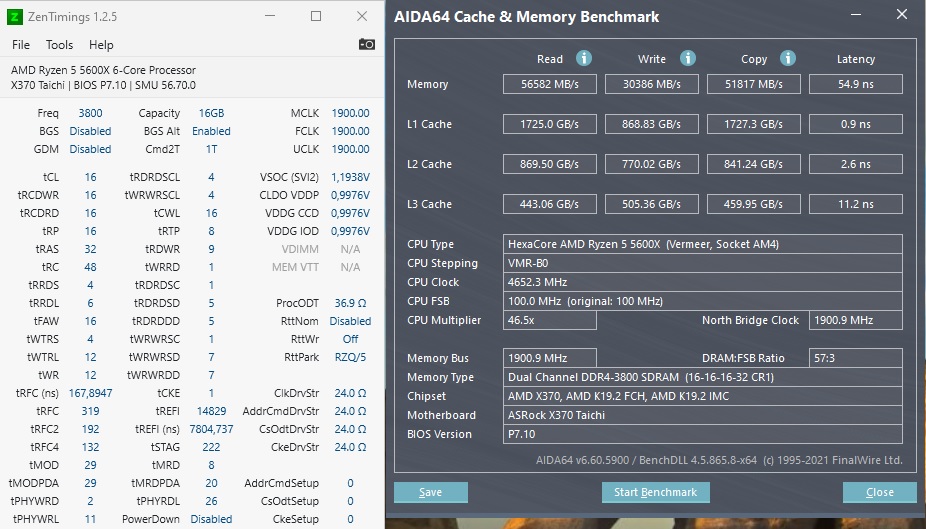Click the Memory Write value 30386 MB/s
This screenshot has width=926, height=529.
(x=652, y=84)
